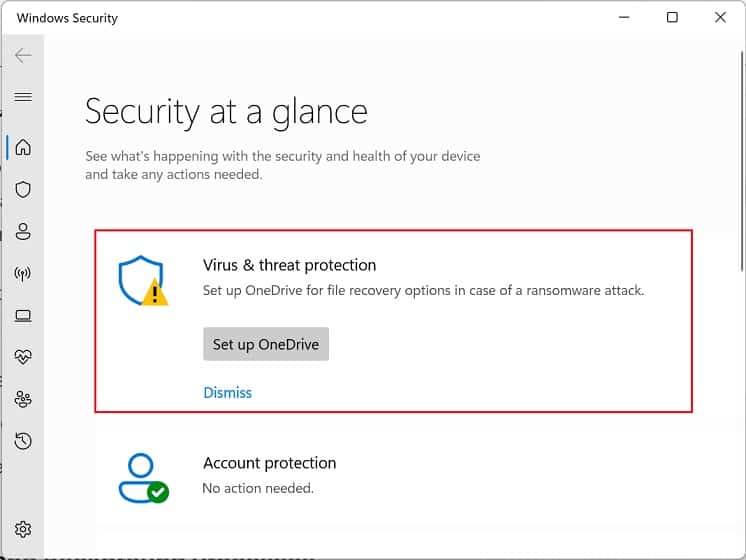
Task: Go back using the back arrow
Action: 23,56
